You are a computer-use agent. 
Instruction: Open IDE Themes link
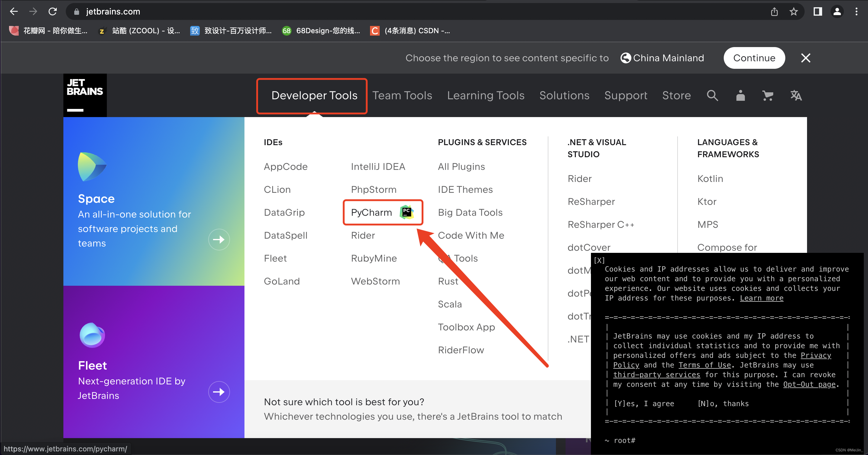point(465,189)
